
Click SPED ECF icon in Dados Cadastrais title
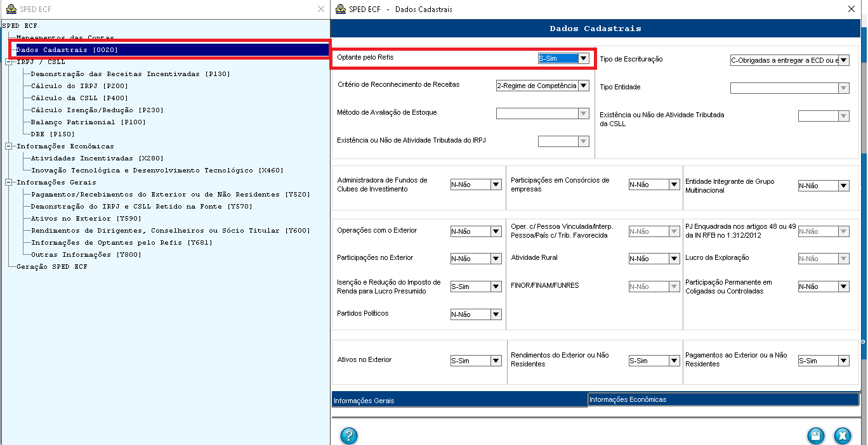click(x=340, y=9)
